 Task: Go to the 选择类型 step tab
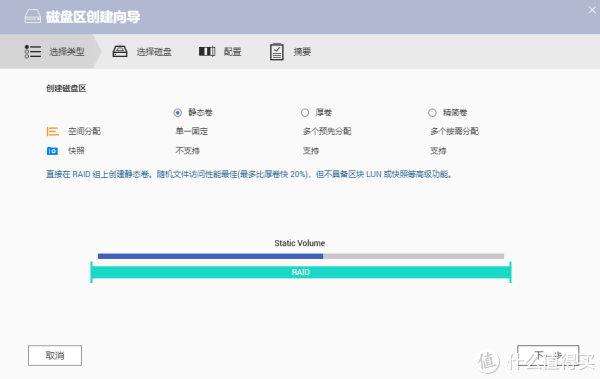click(67, 52)
